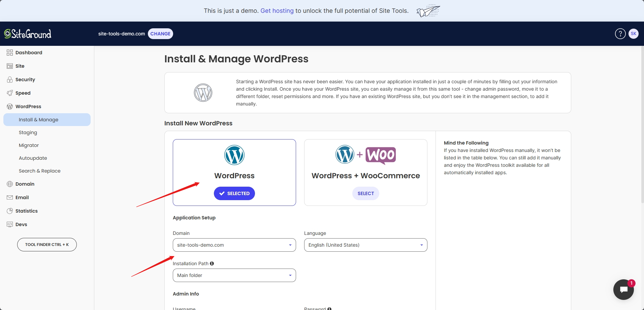Click the Speed rocket icon
Image resolution: width=644 pixels, height=310 pixels.
coord(10,93)
